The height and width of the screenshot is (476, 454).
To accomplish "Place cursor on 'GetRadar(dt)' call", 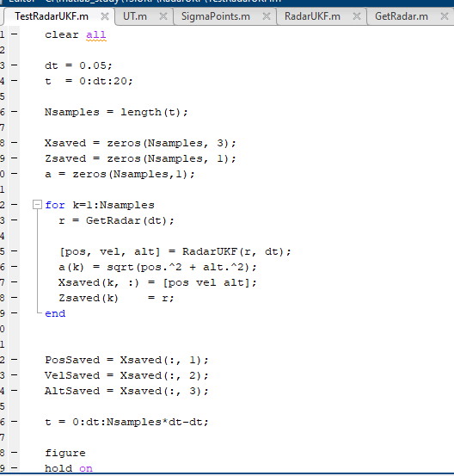I will pyautogui.click(x=126, y=220).
